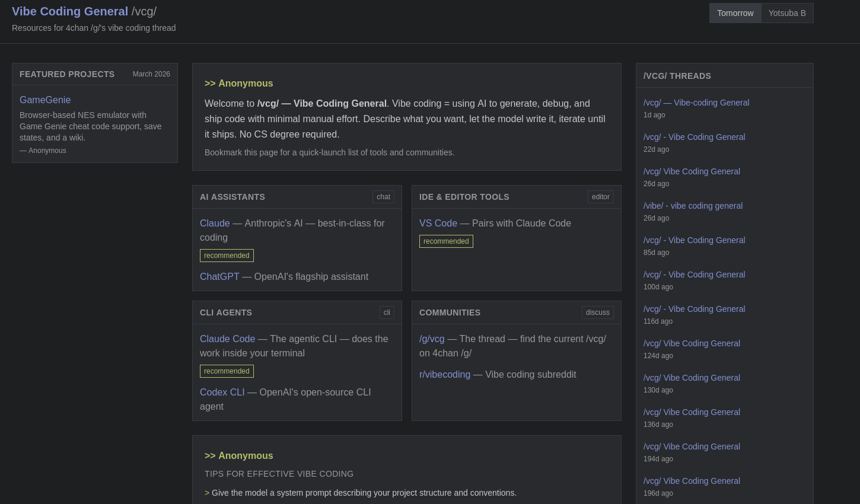
Task: Click the tip about giving the model a system prompt
Action: 361,493
